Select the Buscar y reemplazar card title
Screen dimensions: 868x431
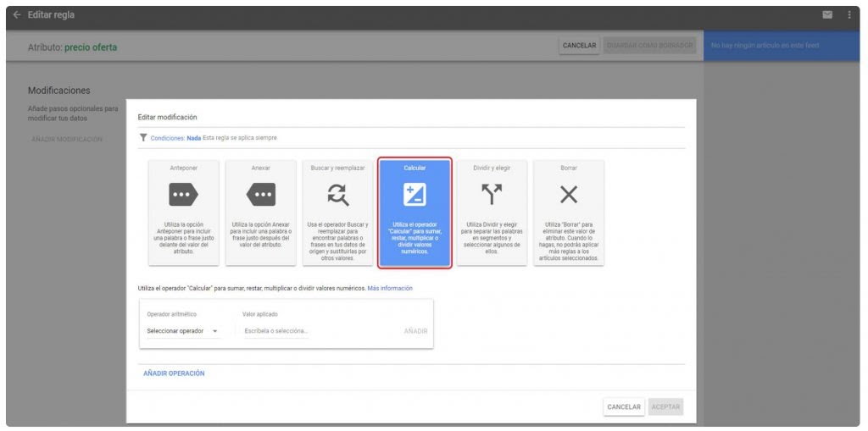click(x=337, y=168)
